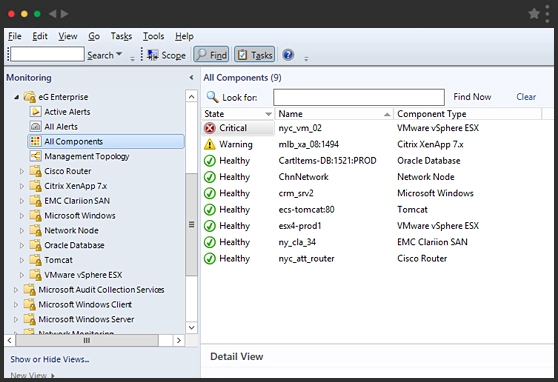Click horizontal scrollbar right arrow in tree

(x=179, y=341)
